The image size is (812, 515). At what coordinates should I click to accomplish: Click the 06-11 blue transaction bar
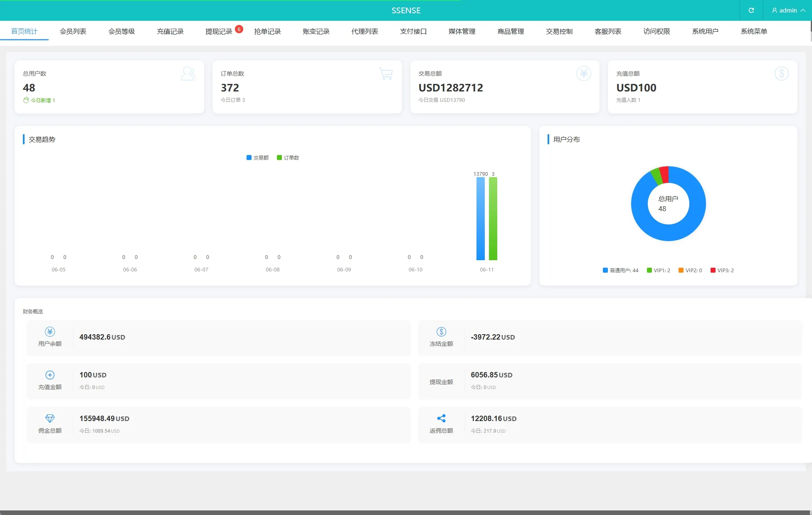tap(480, 218)
